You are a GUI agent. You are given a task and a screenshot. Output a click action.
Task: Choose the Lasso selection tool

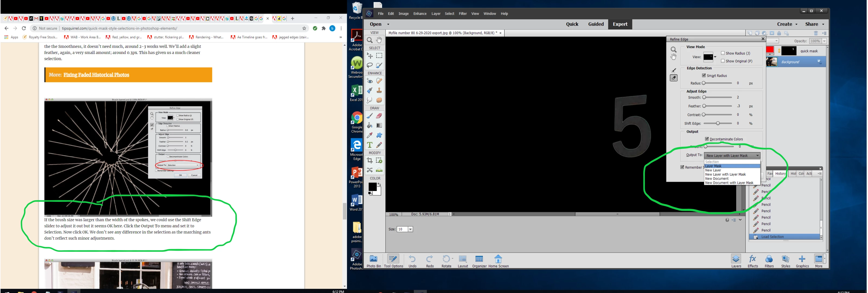coord(370,65)
